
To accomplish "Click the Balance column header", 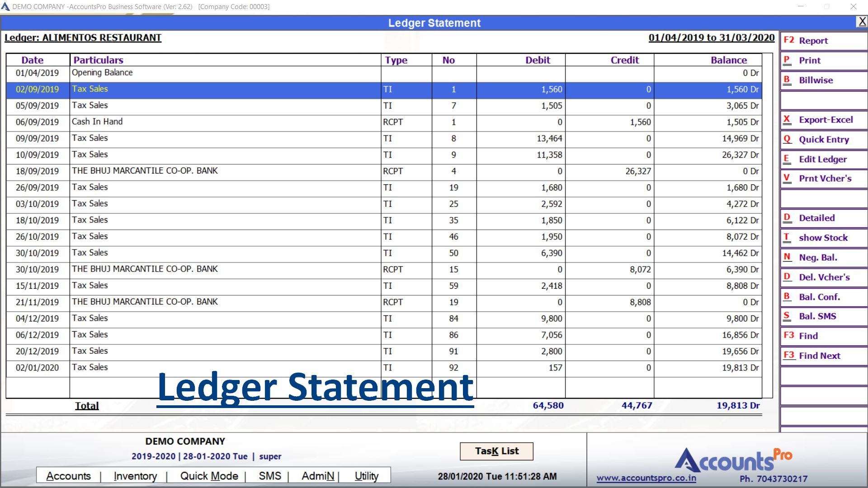I will [728, 60].
